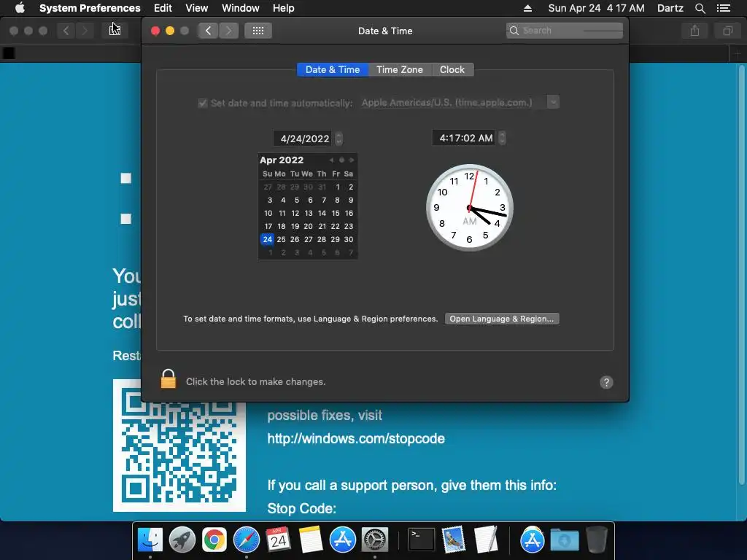747x560 pixels.
Task: Open System Preferences gear in Dock
Action: pos(375,540)
